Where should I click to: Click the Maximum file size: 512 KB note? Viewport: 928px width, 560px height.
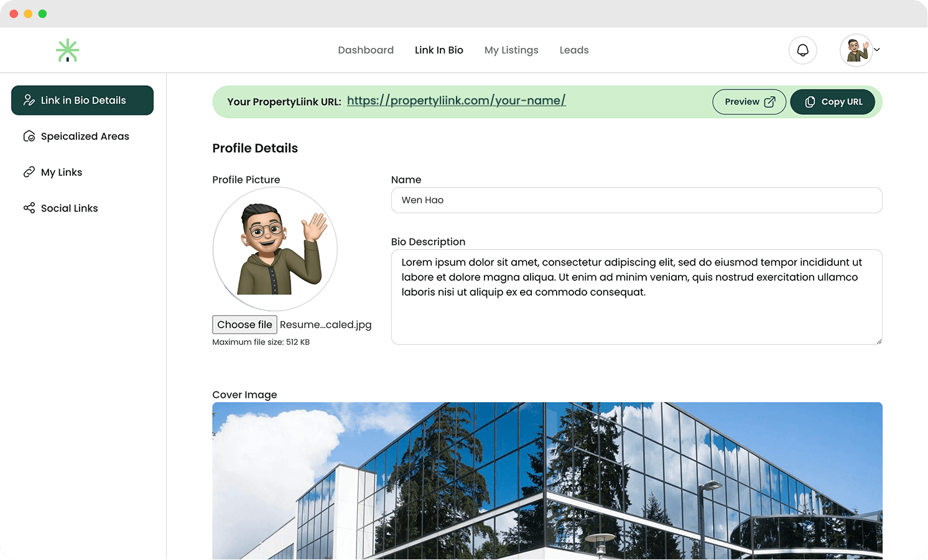click(x=261, y=342)
